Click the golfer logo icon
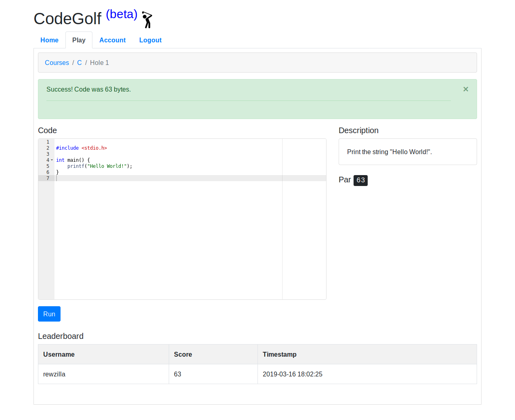515x420 pixels. (147, 20)
